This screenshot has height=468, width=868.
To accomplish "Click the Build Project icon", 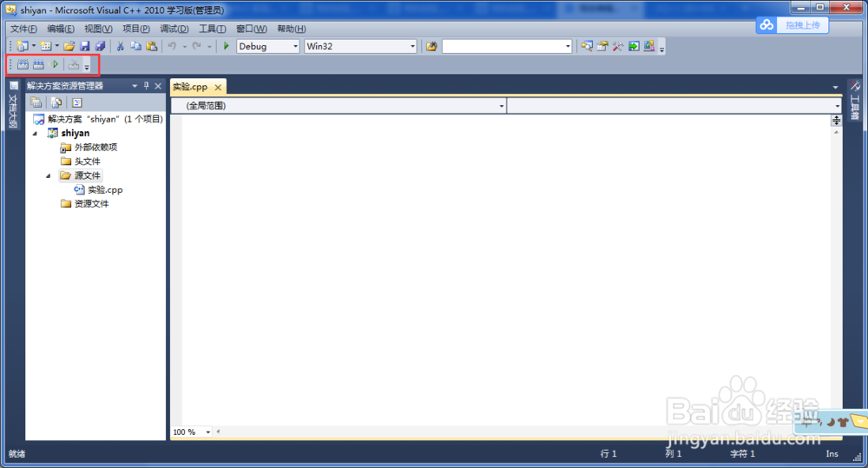I will 23,64.
